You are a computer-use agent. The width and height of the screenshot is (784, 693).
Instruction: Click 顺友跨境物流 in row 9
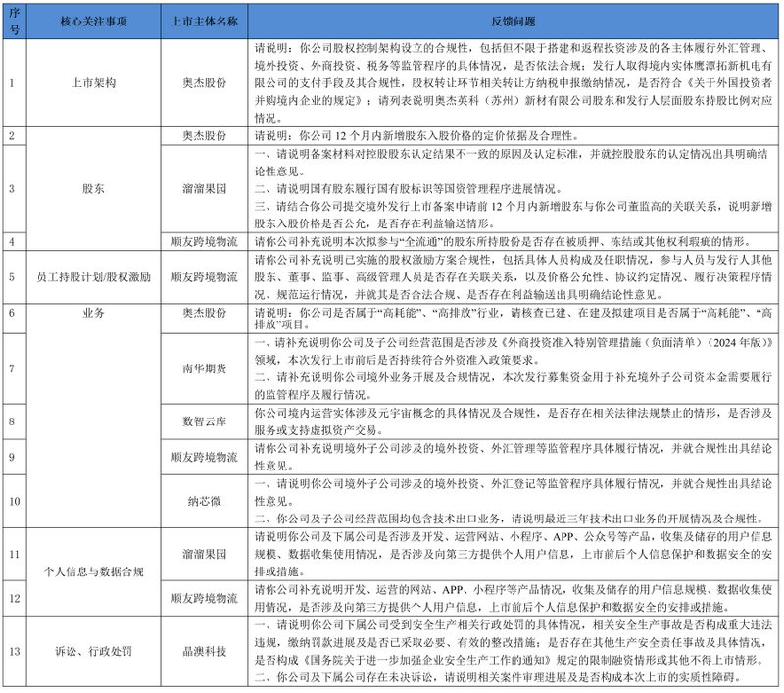pos(204,457)
